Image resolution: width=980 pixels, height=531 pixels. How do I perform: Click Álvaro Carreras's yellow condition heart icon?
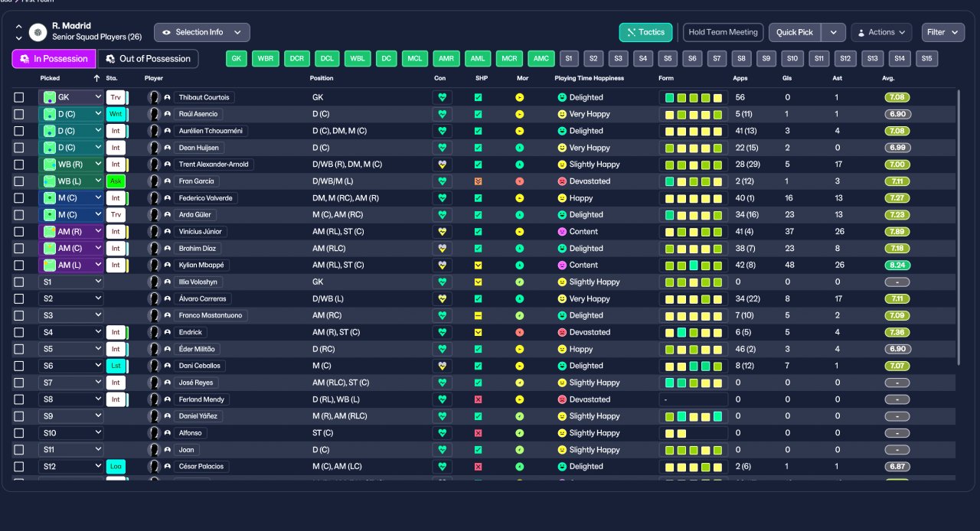442,299
